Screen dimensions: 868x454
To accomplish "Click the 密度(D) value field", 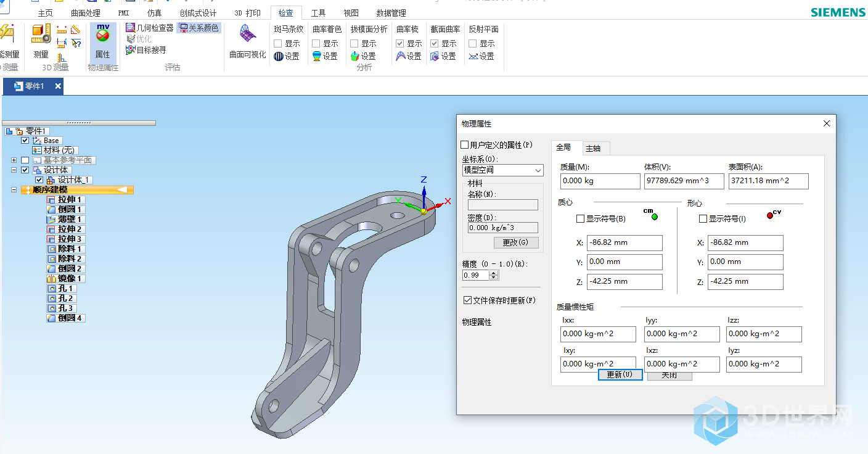I will [x=503, y=228].
